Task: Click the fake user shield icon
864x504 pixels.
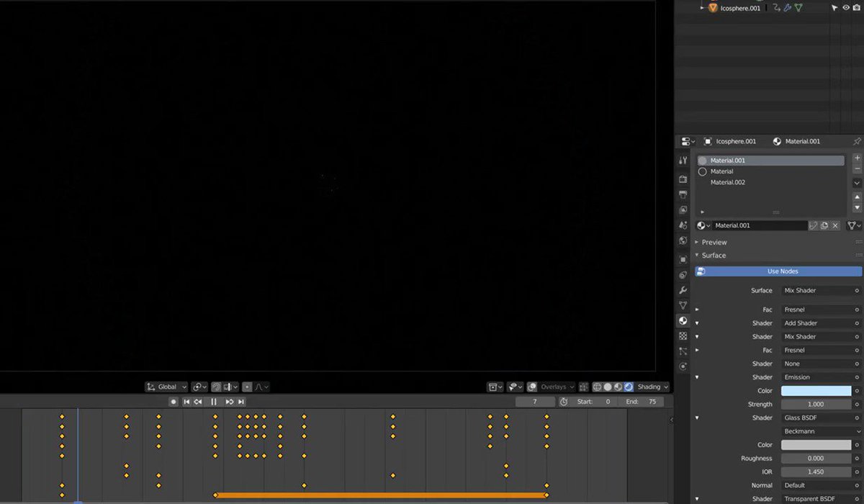Action: pyautogui.click(x=814, y=225)
